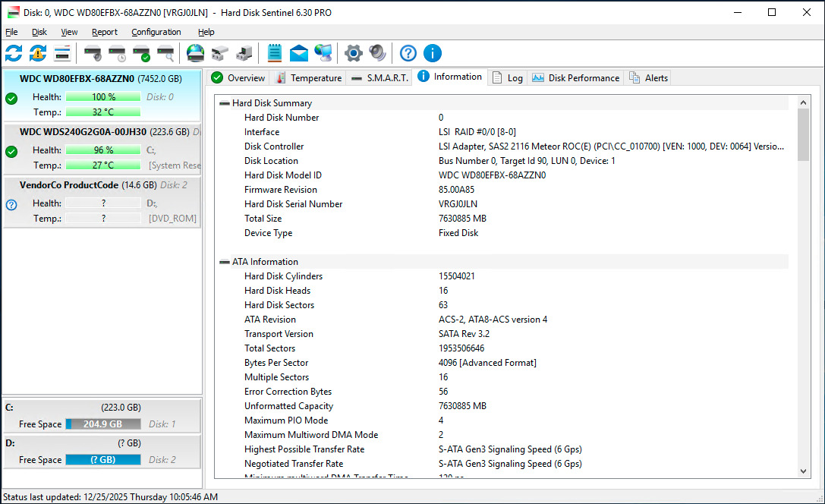Open the Report menu
This screenshot has width=825, height=504.
pos(105,32)
